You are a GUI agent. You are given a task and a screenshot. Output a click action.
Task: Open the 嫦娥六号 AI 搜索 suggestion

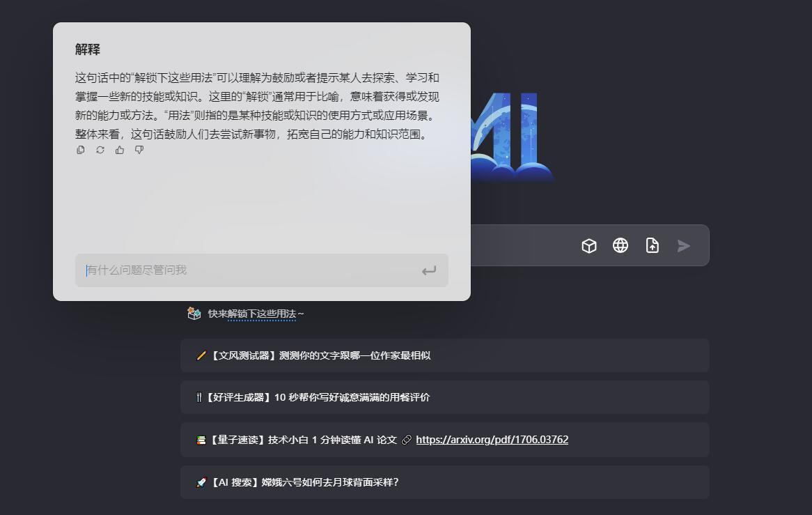[444, 482]
